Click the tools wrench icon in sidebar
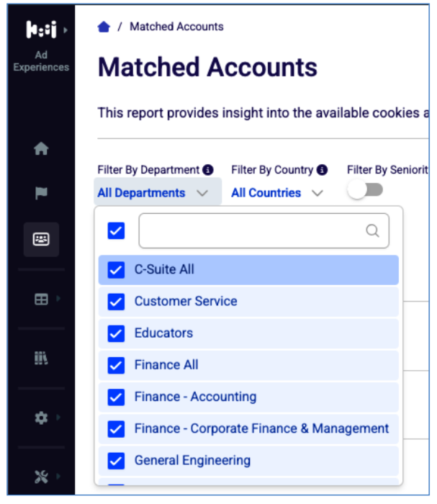This screenshot has width=437, height=504. pyautogui.click(x=41, y=477)
